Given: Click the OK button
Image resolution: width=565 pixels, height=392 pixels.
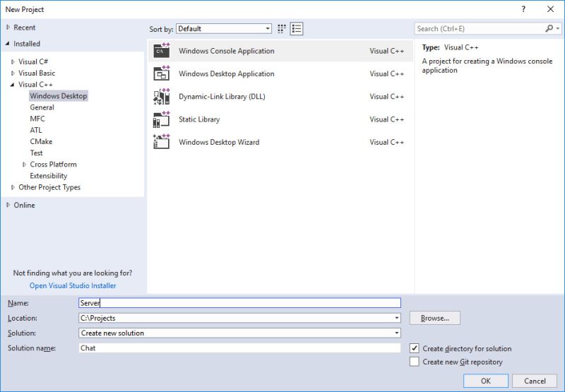Looking at the screenshot, I should pyautogui.click(x=486, y=381).
